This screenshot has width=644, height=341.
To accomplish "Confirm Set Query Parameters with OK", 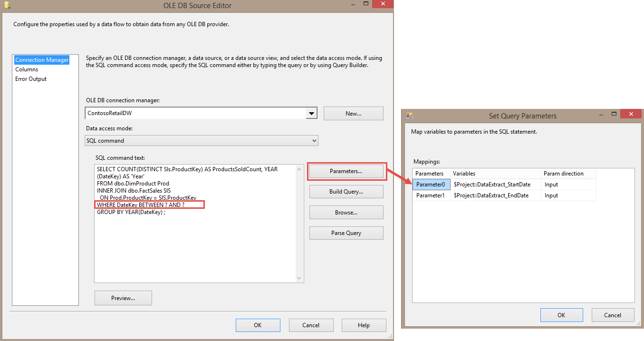I will point(561,315).
